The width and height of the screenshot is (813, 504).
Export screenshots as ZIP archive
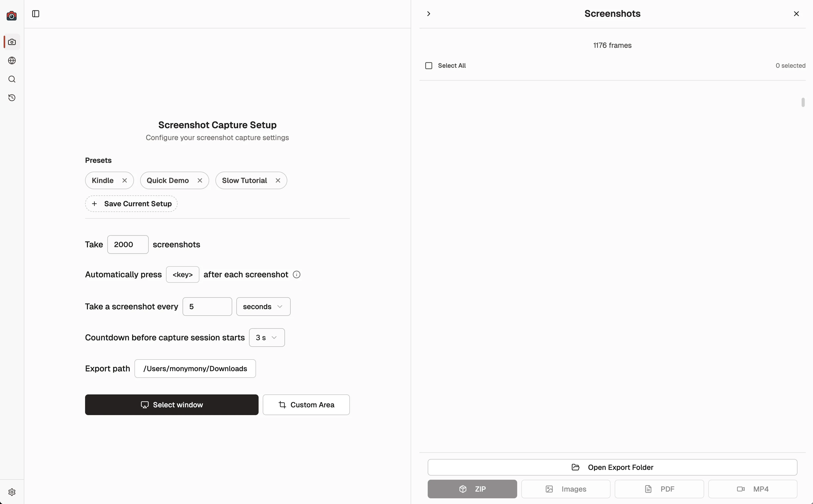pos(471,489)
